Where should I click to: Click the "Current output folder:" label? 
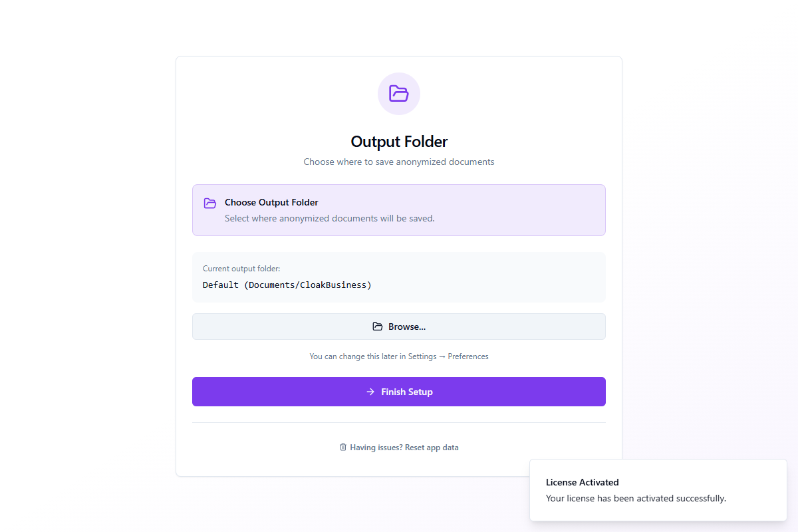241,269
